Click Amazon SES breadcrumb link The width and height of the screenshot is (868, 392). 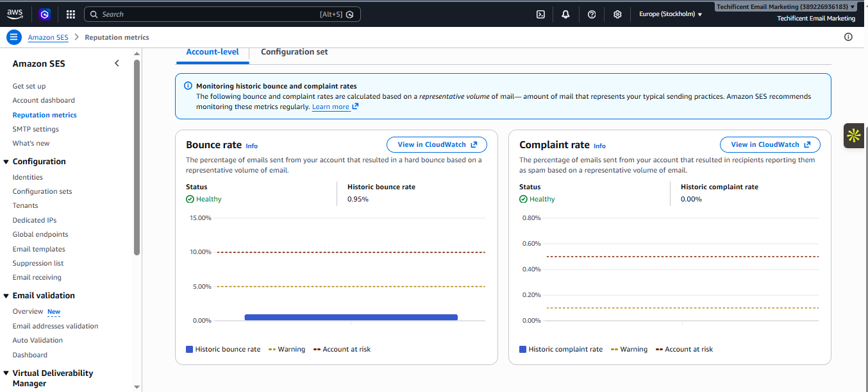[48, 37]
